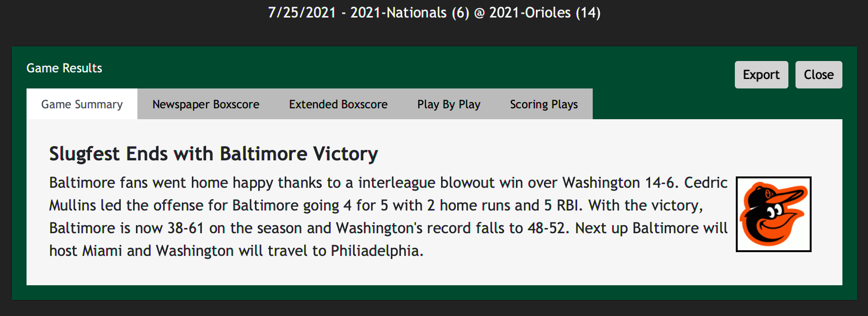Click the Export button
Viewport: 868px width, 316px height.
click(x=761, y=75)
